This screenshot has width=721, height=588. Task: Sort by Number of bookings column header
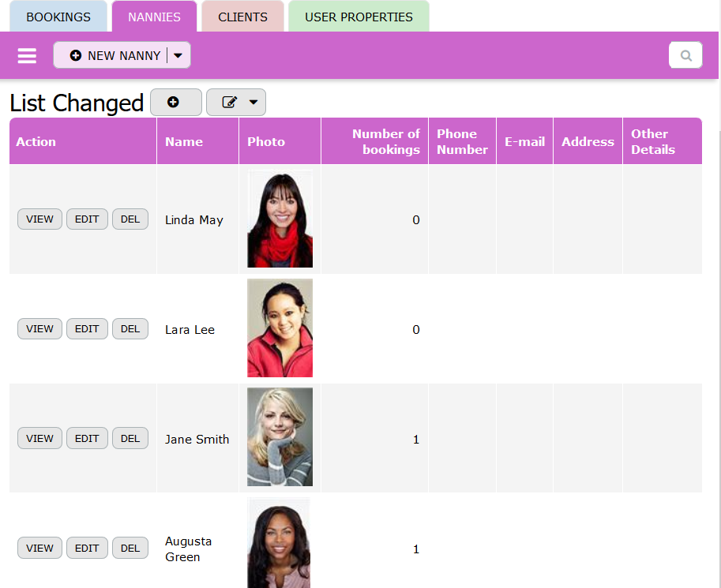pos(385,142)
